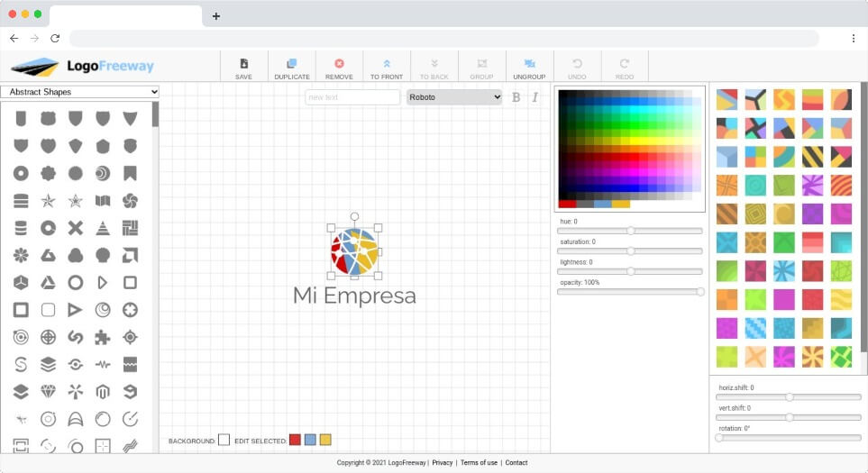Click the rotation slider handle
Screen dimensions: 868x473
(719, 438)
